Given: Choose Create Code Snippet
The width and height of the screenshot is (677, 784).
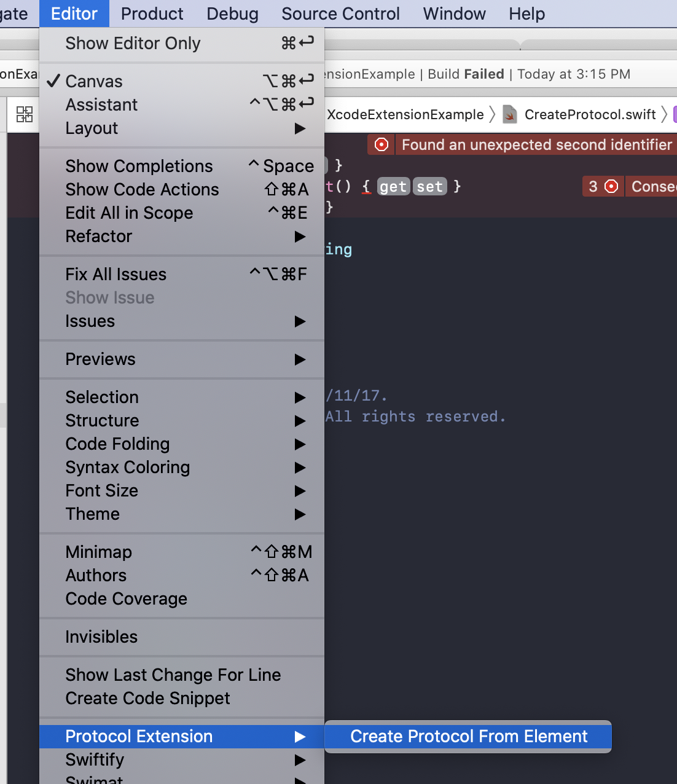Looking at the screenshot, I should [182, 699].
